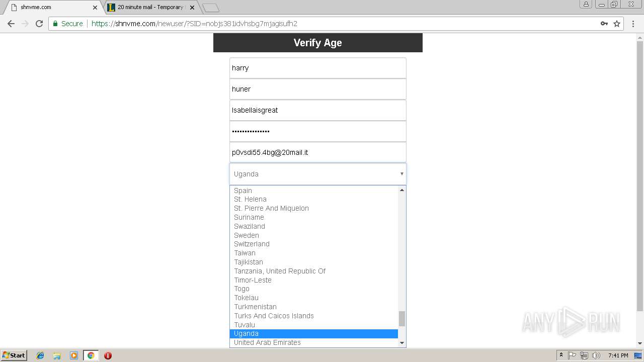Open saved password key icon
644x362 pixels.
(604, 24)
